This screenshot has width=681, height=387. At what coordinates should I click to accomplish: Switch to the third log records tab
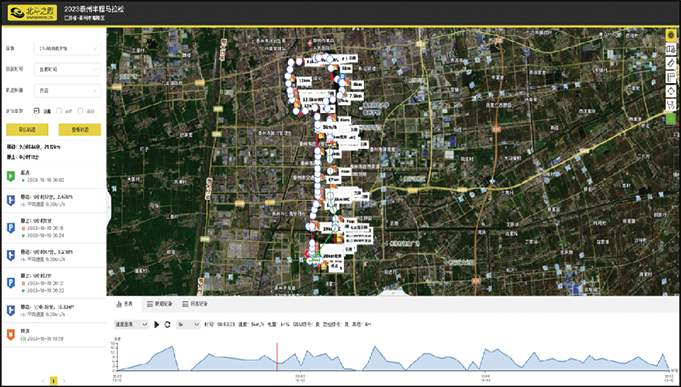(x=195, y=304)
